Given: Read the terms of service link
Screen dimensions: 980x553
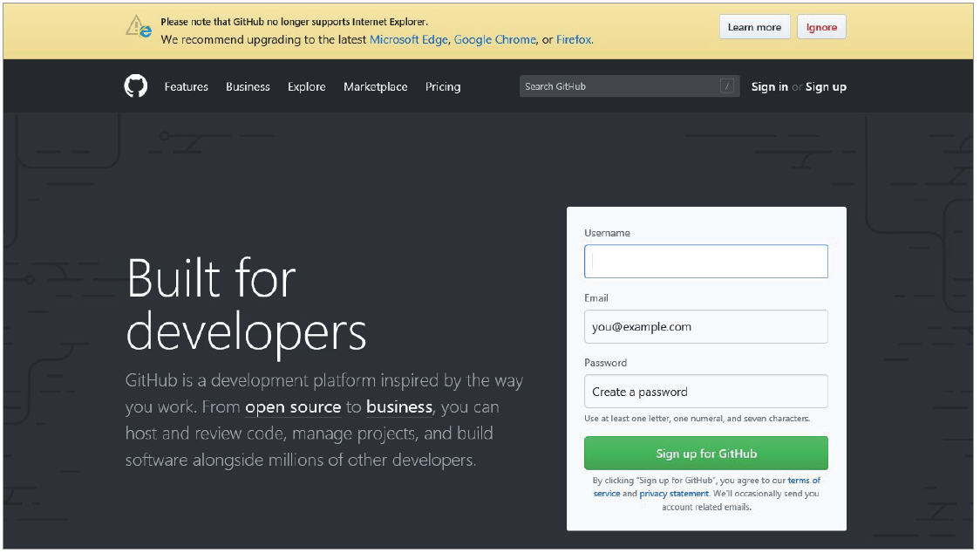Looking at the screenshot, I should coord(707,487).
